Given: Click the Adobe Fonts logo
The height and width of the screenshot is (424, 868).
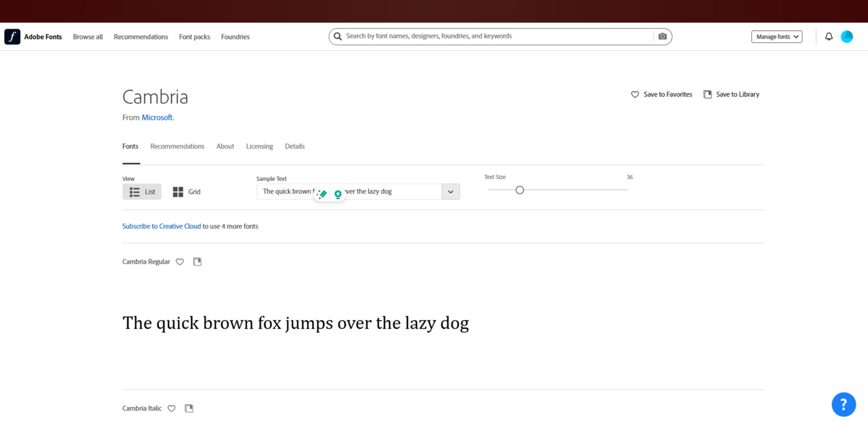Looking at the screenshot, I should point(12,36).
